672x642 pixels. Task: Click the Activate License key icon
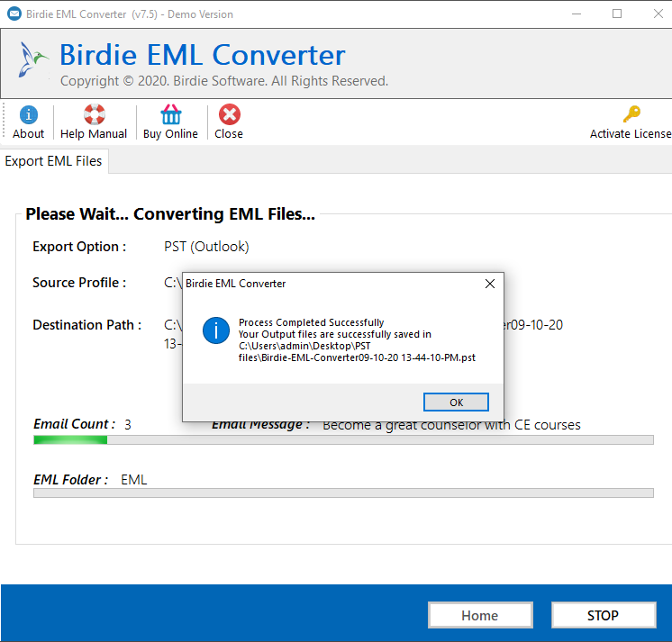(x=631, y=114)
